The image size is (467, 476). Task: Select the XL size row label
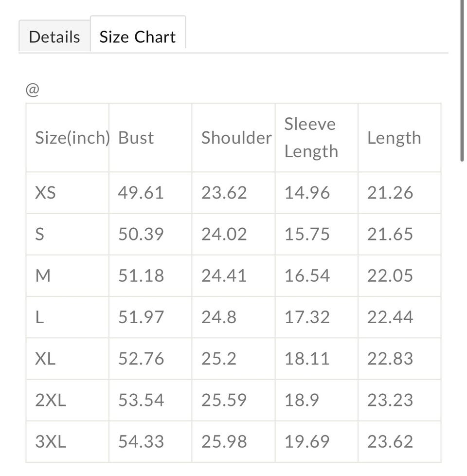45,359
